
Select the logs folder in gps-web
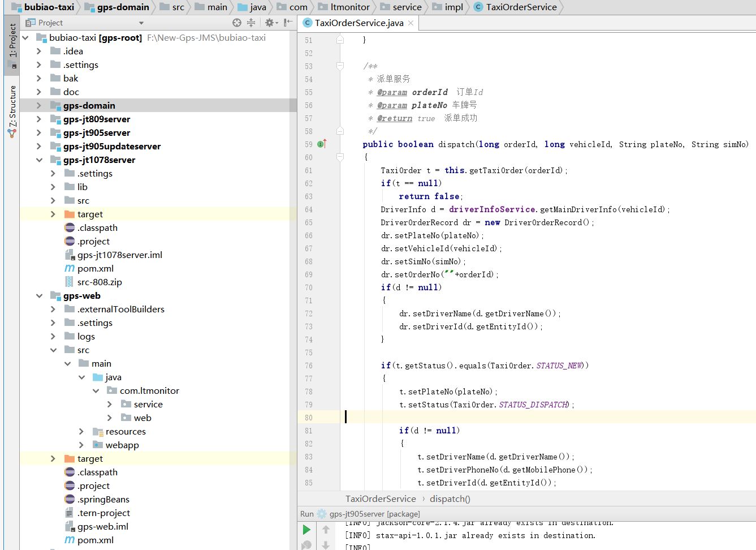86,337
